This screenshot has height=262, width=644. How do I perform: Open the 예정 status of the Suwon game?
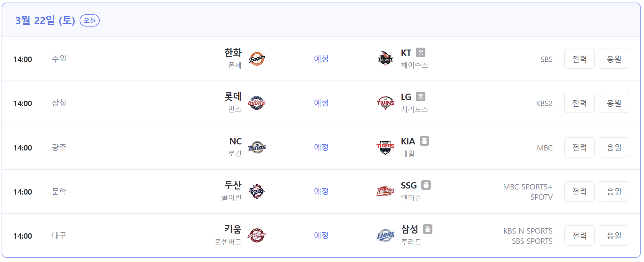[321, 59]
